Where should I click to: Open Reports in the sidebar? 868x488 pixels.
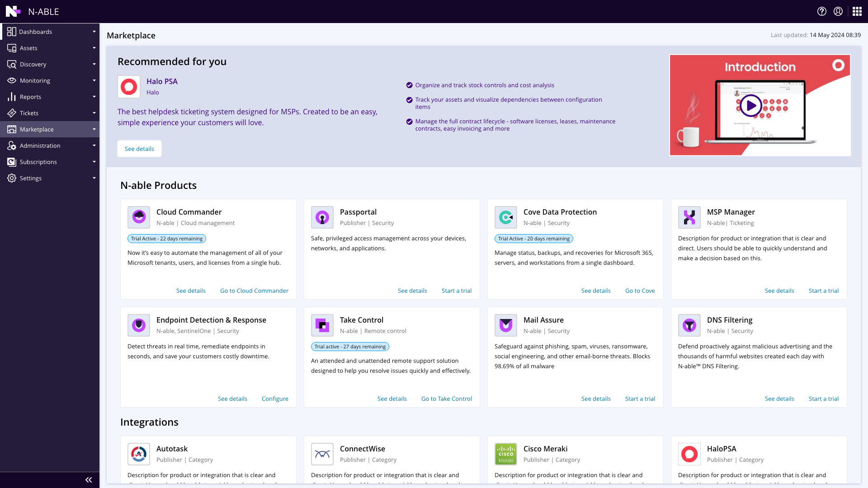point(50,97)
